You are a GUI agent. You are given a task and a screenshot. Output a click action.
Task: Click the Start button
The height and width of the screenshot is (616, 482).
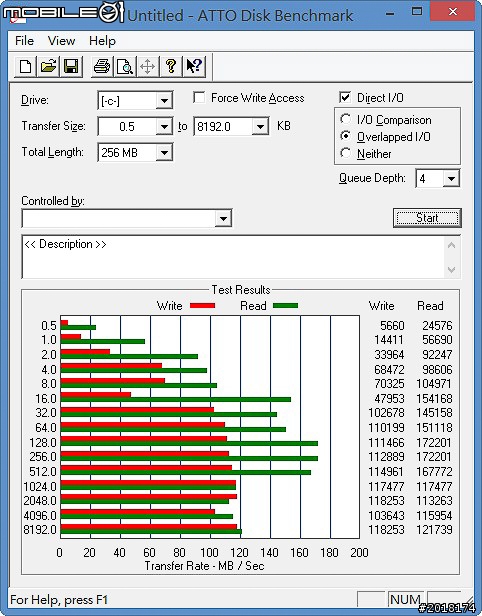click(427, 218)
